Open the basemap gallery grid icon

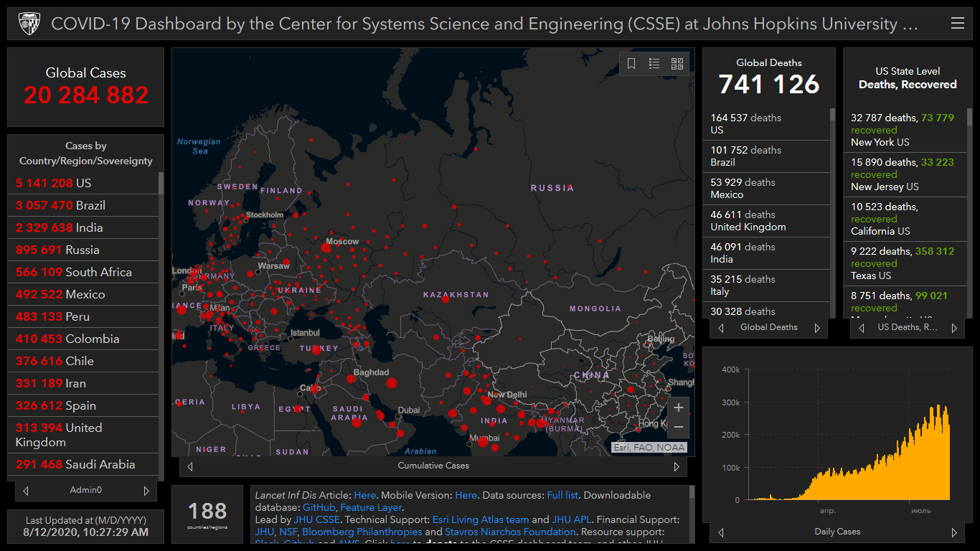[677, 64]
